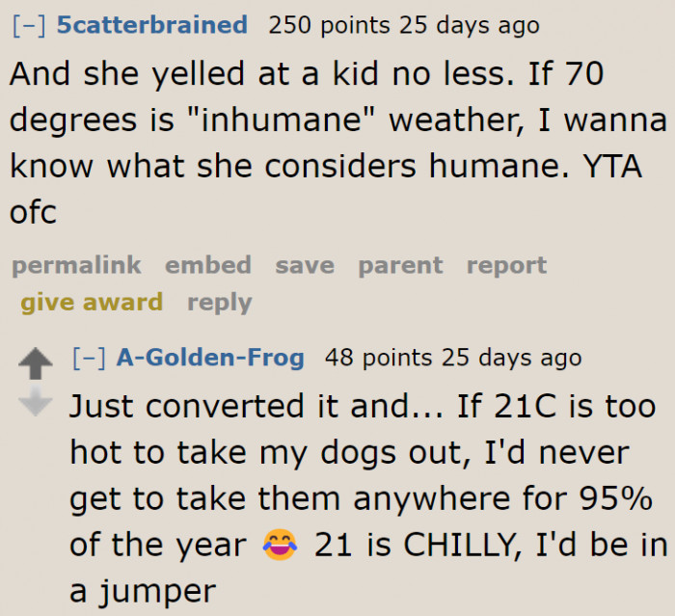This screenshot has width=675, height=616.
Task: Click the laughing emoji in the reply
Action: point(281,547)
